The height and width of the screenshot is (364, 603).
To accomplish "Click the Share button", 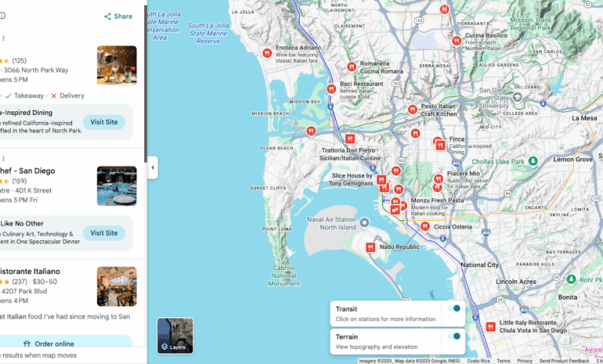I will tap(118, 16).
